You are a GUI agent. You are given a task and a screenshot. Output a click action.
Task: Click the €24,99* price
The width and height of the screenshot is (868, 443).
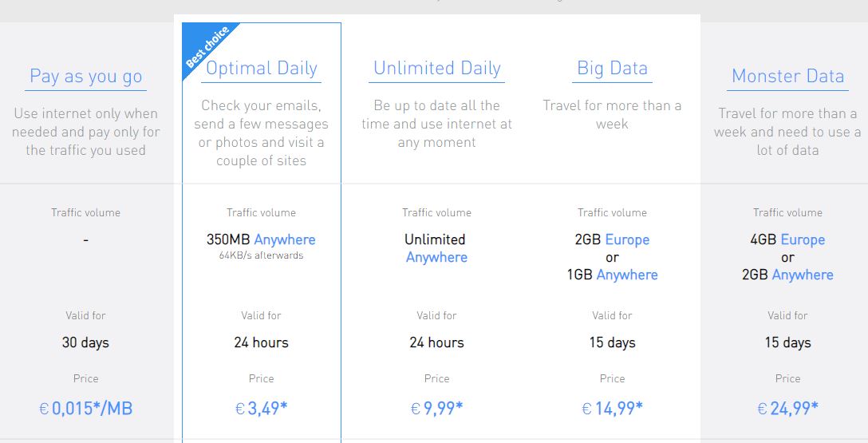pos(787,409)
